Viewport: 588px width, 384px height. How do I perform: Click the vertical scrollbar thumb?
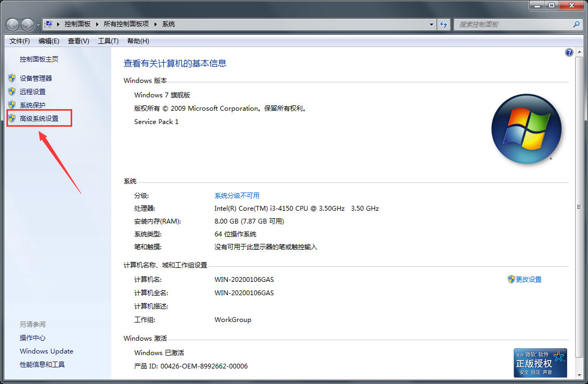[x=579, y=207]
